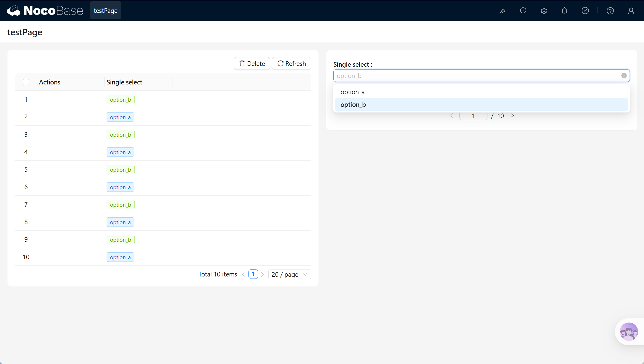Open the notifications bell
The height and width of the screenshot is (364, 644).
564,11
